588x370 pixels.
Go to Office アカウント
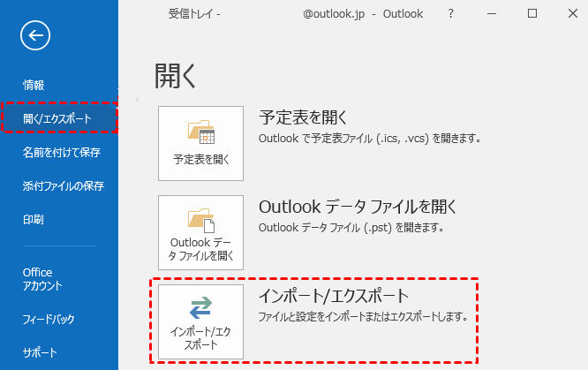click(x=42, y=279)
